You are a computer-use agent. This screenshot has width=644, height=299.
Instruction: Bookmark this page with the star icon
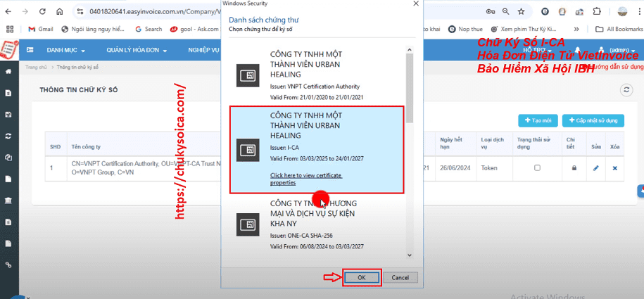pyautogui.click(x=522, y=11)
